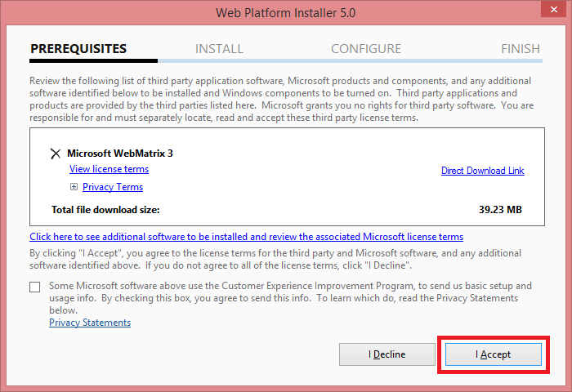Click the 39.23 MB download size value
The height and width of the screenshot is (392, 572).
click(x=500, y=210)
